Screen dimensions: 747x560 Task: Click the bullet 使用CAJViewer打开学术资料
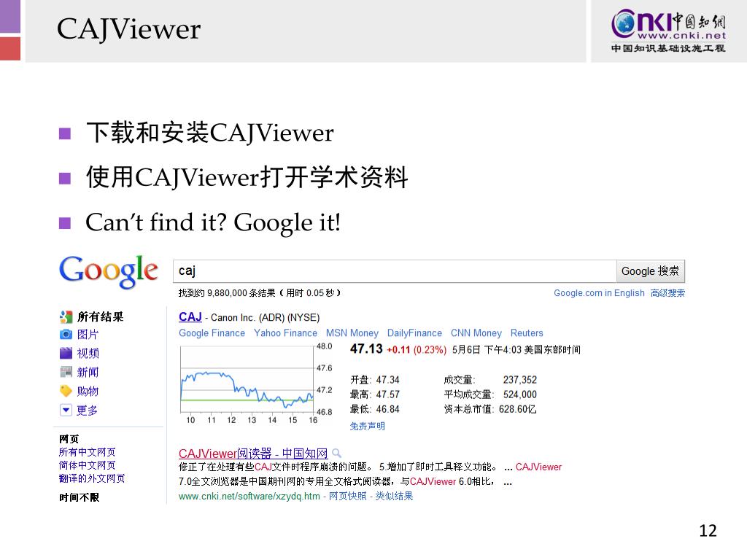tap(247, 177)
